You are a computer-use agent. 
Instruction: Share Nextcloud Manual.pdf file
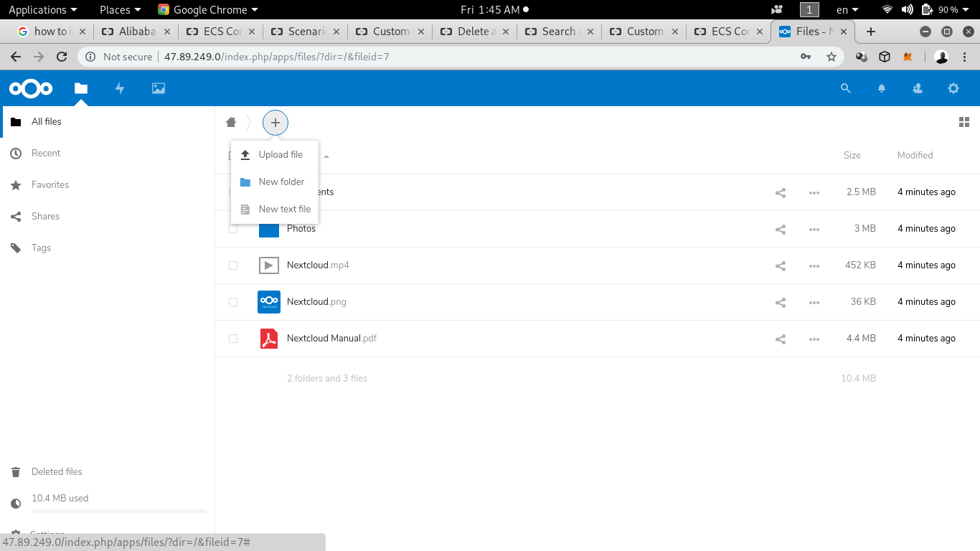781,339
